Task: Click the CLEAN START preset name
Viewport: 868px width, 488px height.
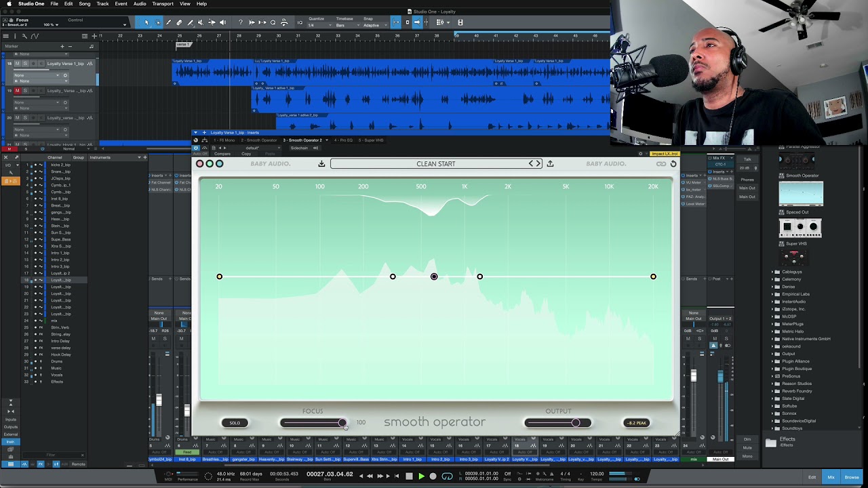Action: tap(436, 164)
